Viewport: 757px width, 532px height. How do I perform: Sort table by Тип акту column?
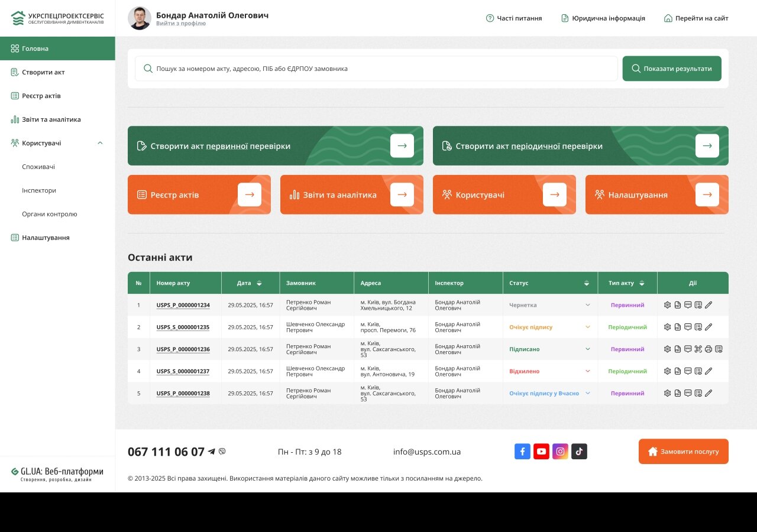[642, 283]
